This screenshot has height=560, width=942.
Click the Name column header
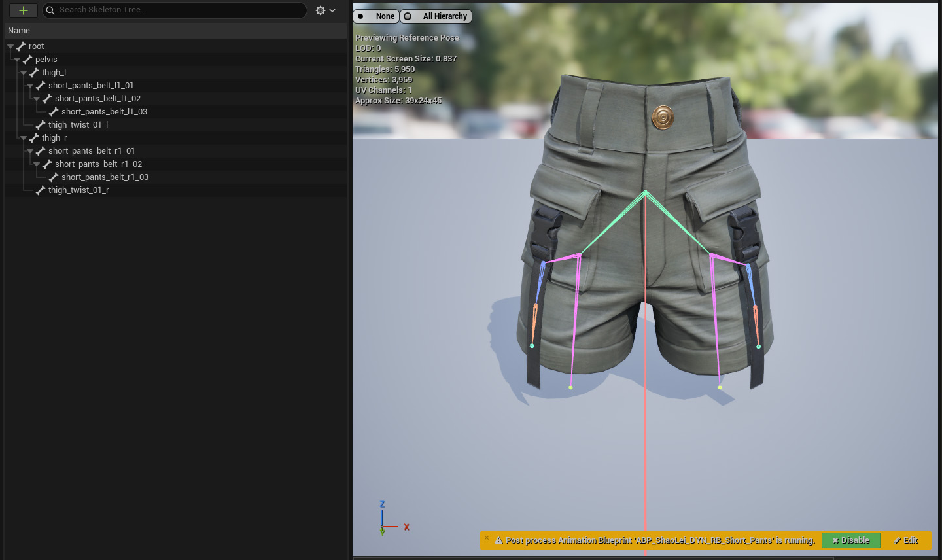pyautogui.click(x=19, y=31)
